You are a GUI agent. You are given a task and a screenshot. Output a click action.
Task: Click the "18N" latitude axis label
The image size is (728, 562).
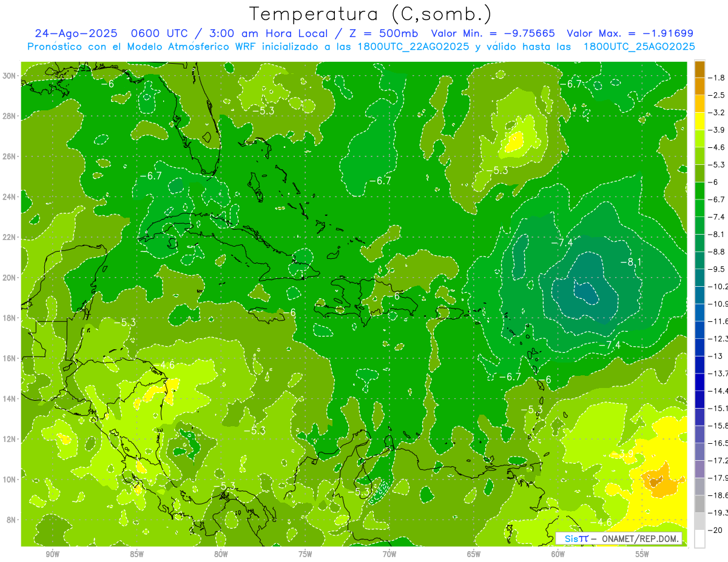(10, 318)
